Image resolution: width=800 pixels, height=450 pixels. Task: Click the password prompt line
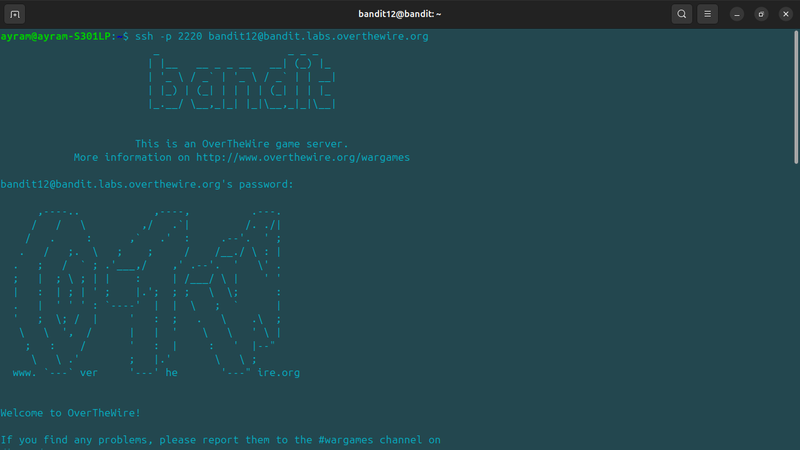(147, 184)
